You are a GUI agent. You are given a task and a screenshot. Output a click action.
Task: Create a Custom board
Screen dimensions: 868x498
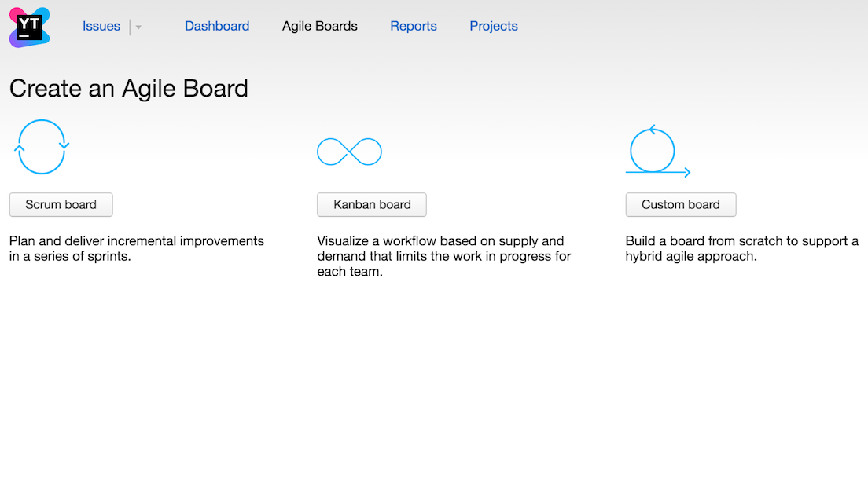pos(681,205)
